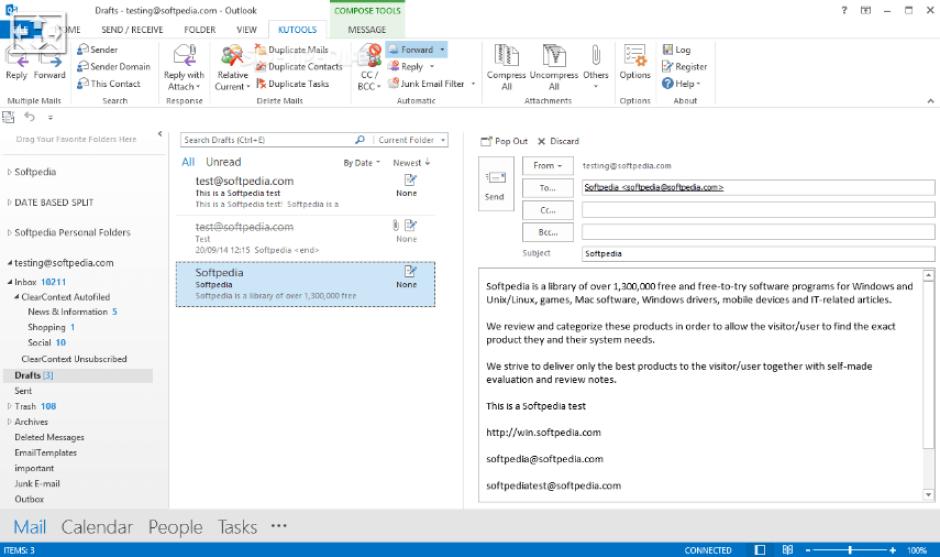Click the Undo arrow in quick access toolbar
940x557 pixels.
pyautogui.click(x=29, y=117)
